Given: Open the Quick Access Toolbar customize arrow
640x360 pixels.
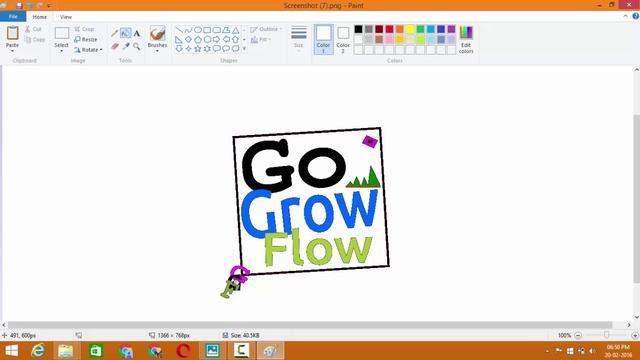Looking at the screenshot, I should click(49, 6).
